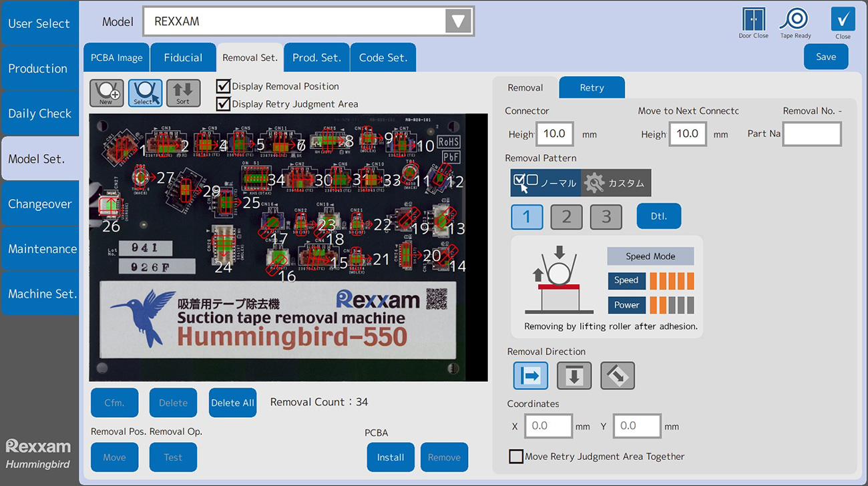Image resolution: width=868 pixels, height=486 pixels.
Task: Click the Move to Next Connector height field
Action: pyautogui.click(x=687, y=134)
